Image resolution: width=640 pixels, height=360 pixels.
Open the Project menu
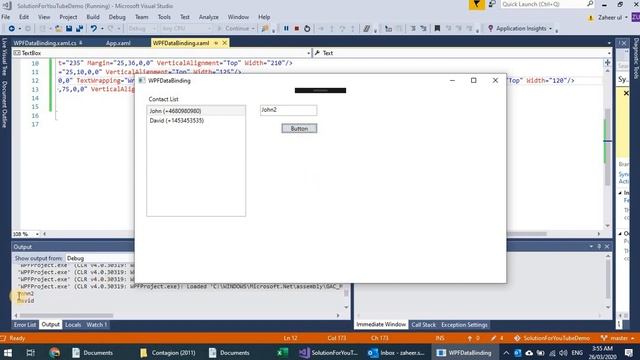tap(68, 17)
